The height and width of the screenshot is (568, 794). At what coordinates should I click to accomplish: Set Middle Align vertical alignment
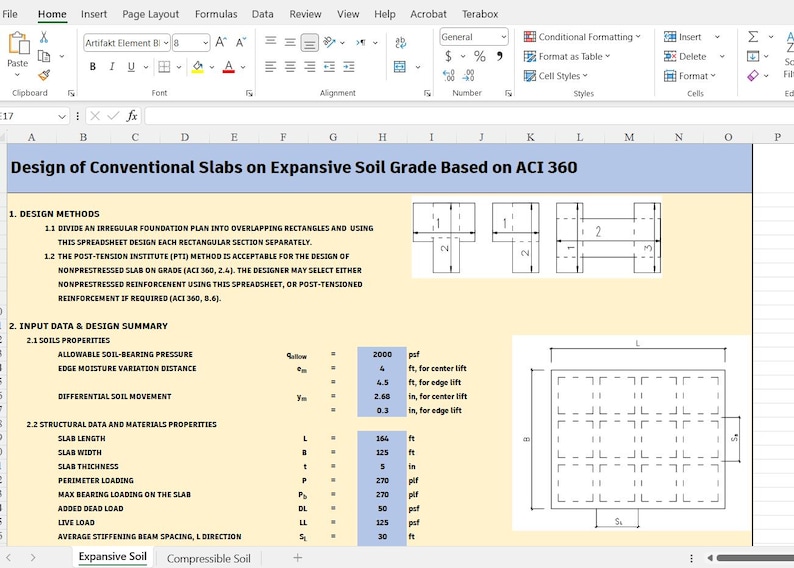pyautogui.click(x=290, y=42)
